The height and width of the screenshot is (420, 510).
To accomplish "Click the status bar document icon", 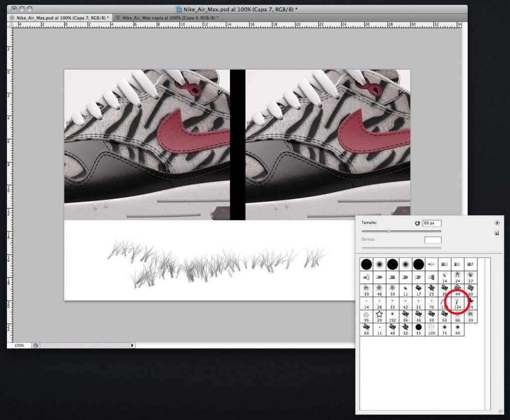I will coord(36,345).
